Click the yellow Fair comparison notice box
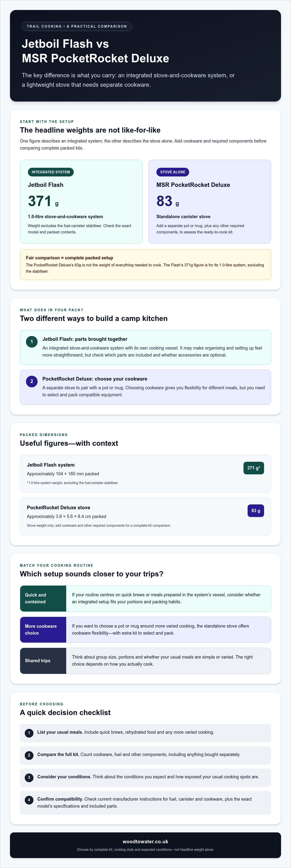The height and width of the screenshot is (868, 291). [x=145, y=264]
